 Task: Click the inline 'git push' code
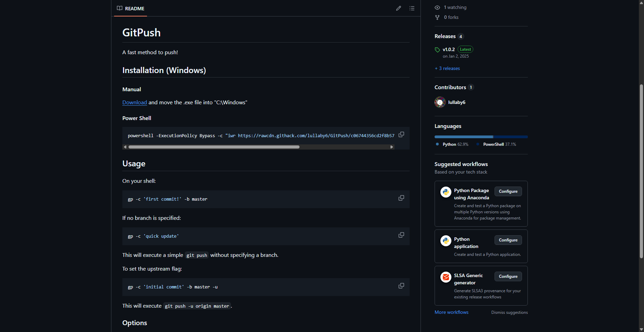197,255
